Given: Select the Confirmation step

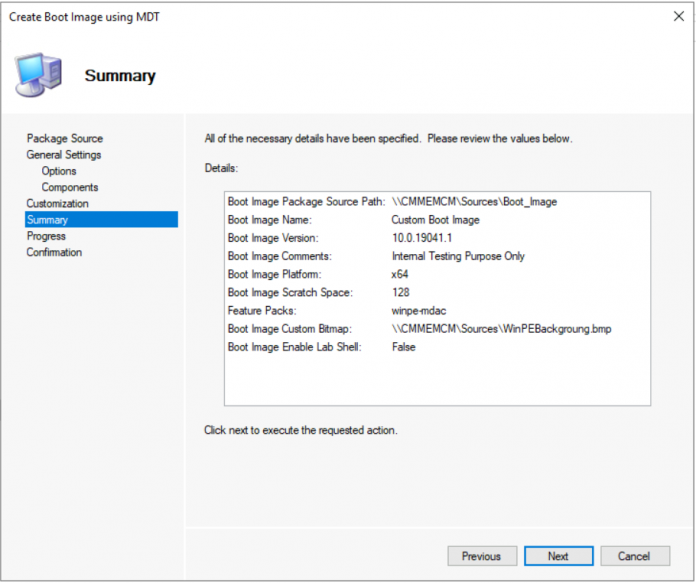Looking at the screenshot, I should pos(54,252).
